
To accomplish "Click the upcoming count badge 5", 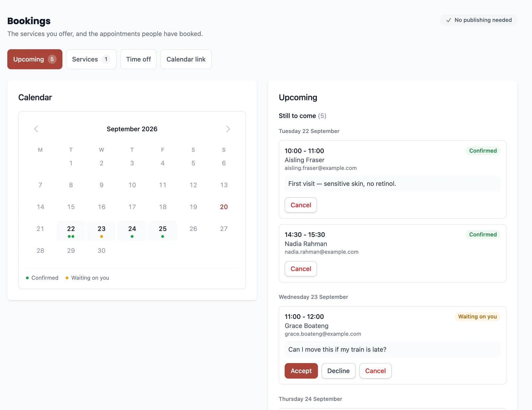I will tap(52, 59).
